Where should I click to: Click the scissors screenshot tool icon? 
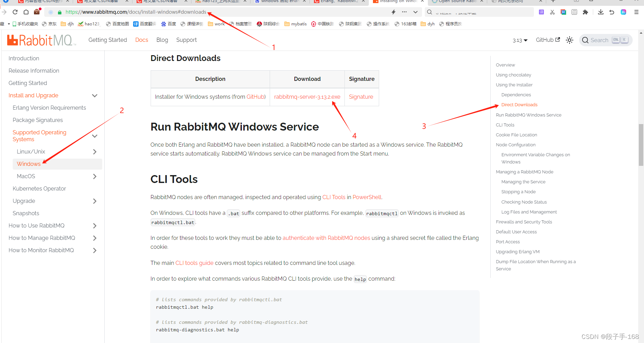pos(552,12)
